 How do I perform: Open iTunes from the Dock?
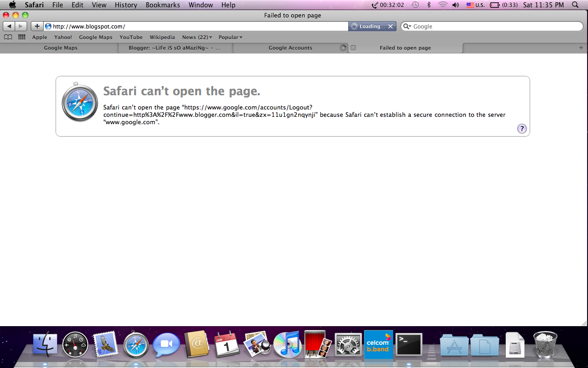point(288,345)
